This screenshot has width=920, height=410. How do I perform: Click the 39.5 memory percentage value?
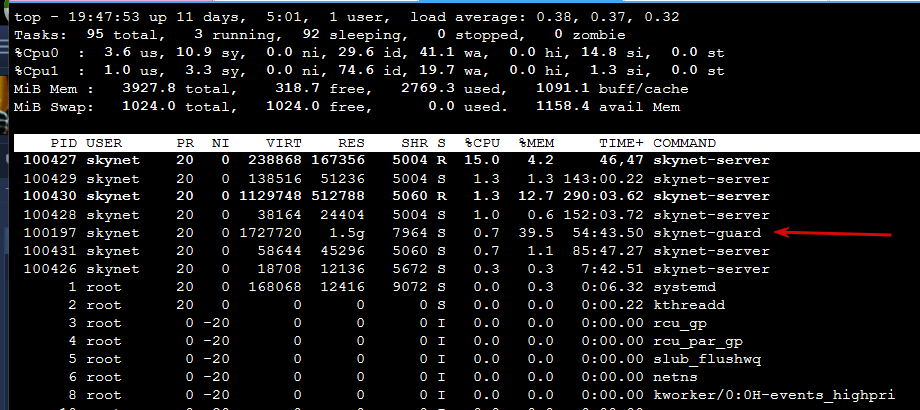536,233
